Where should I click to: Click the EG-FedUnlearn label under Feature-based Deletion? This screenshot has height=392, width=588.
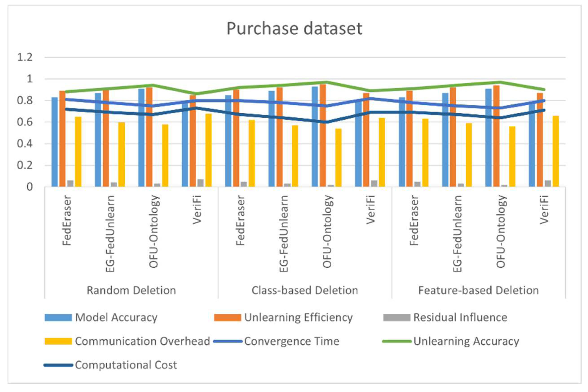pos(458,234)
